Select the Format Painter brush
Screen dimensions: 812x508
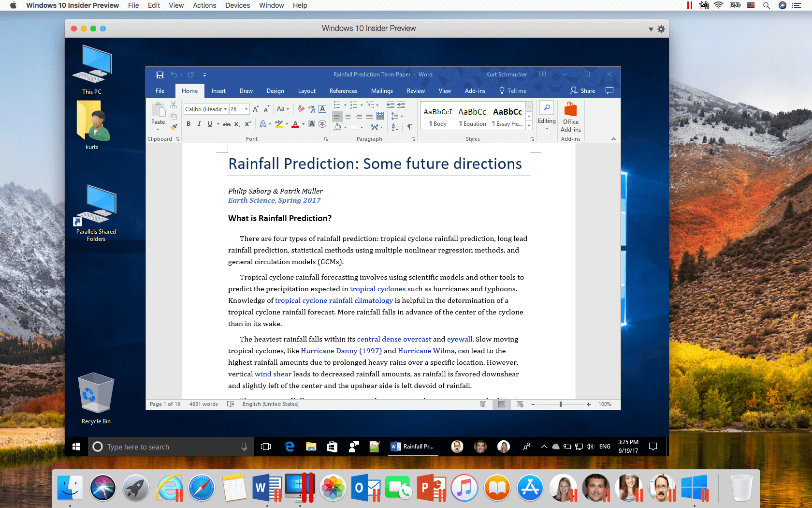(173, 127)
